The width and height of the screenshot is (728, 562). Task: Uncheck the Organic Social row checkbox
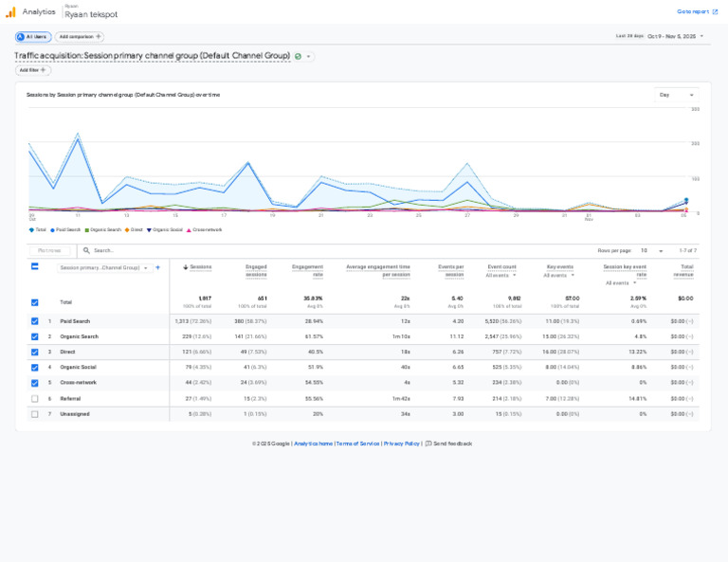click(35, 367)
